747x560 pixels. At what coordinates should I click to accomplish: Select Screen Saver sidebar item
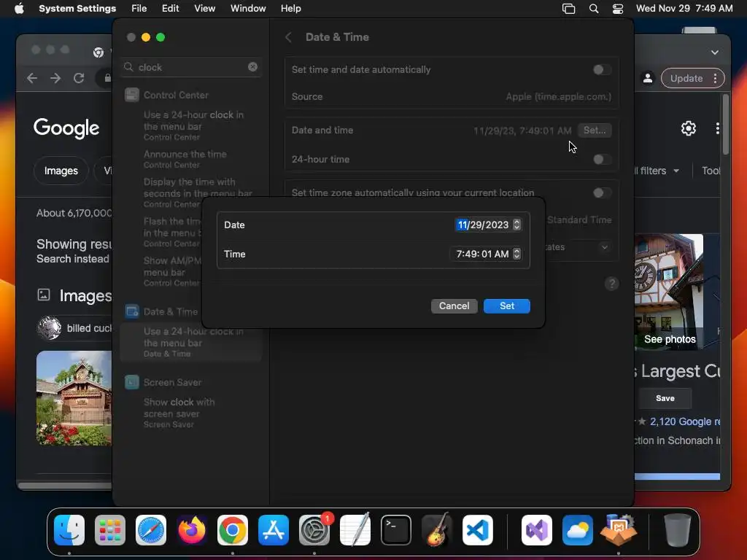[x=172, y=382]
